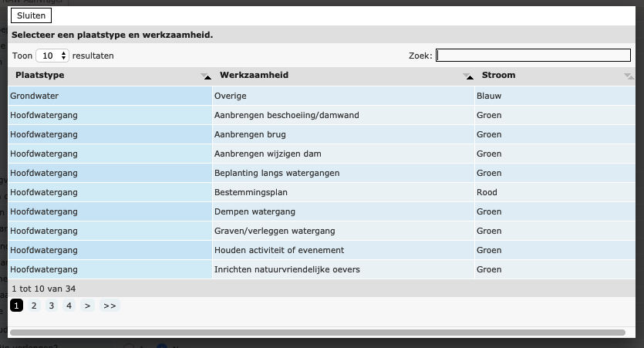Go to next page with > button
Image resolution: width=644 pixels, height=348 pixels.
(87, 306)
